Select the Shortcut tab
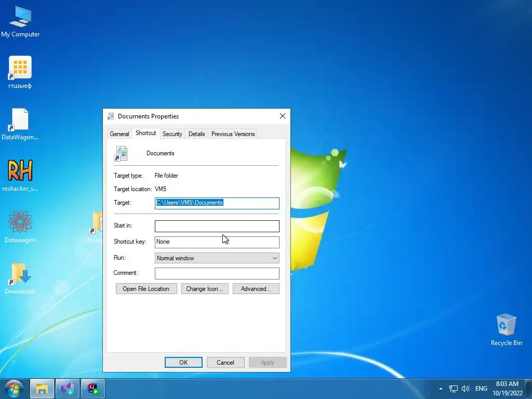The width and height of the screenshot is (532, 399). coord(146,133)
